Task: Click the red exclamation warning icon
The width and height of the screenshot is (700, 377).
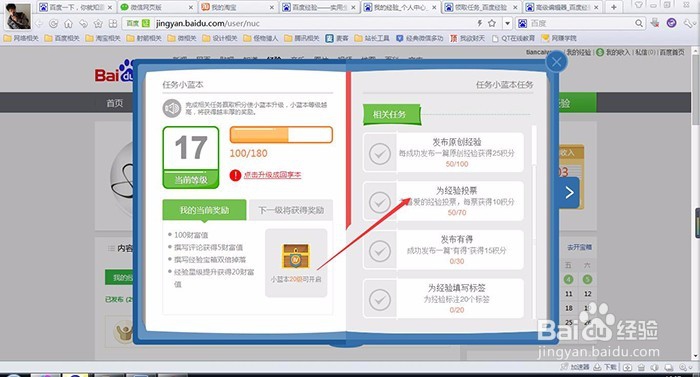Action: pos(235,175)
